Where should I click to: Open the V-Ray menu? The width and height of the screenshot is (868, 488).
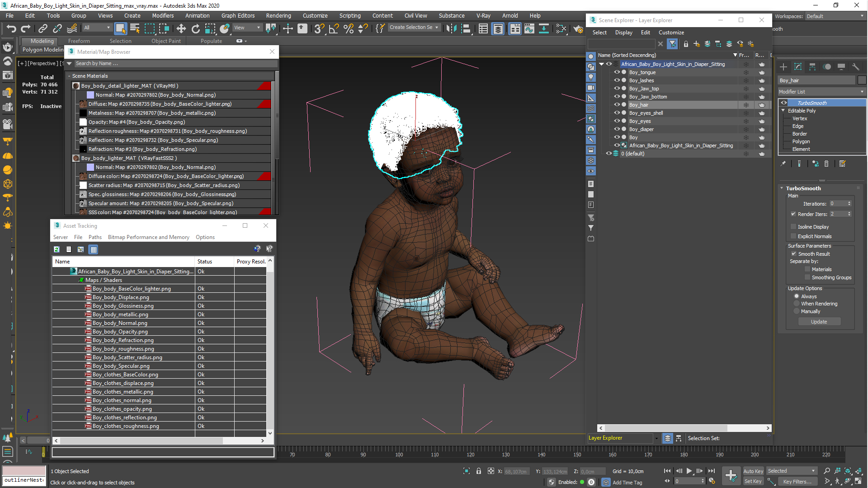[483, 16]
